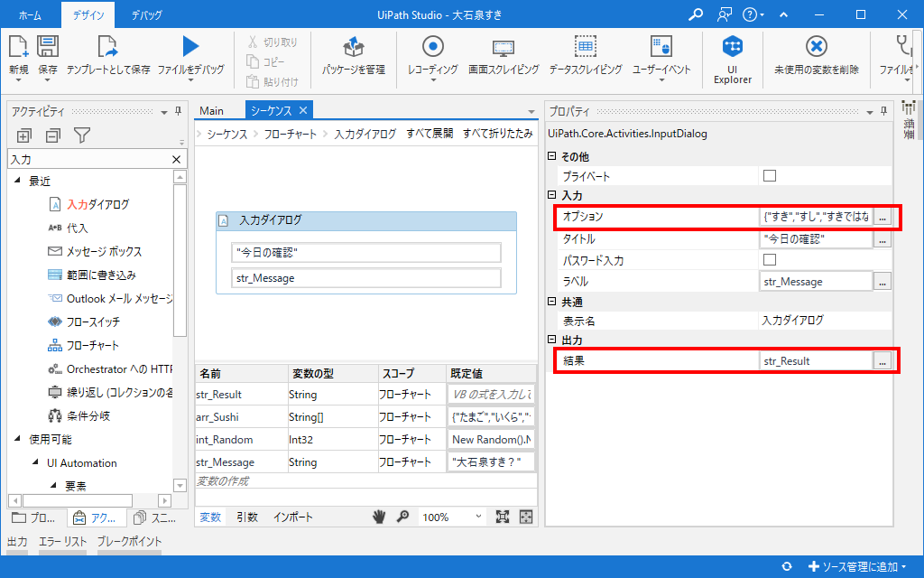The image size is (924, 578).
Task: Toggle パスワード入力 checkbox
Action: [770, 259]
